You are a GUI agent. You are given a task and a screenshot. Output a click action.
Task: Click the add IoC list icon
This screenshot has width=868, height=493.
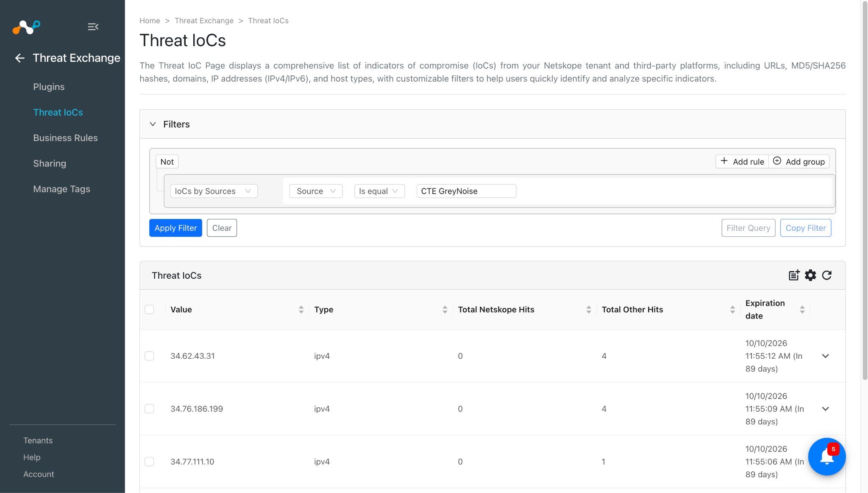click(794, 275)
